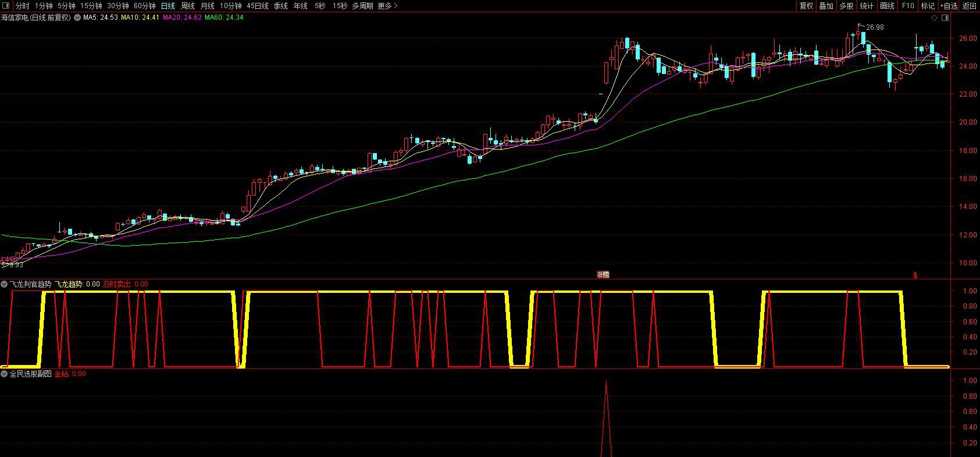Expand 更多 period options

[x=387, y=6]
